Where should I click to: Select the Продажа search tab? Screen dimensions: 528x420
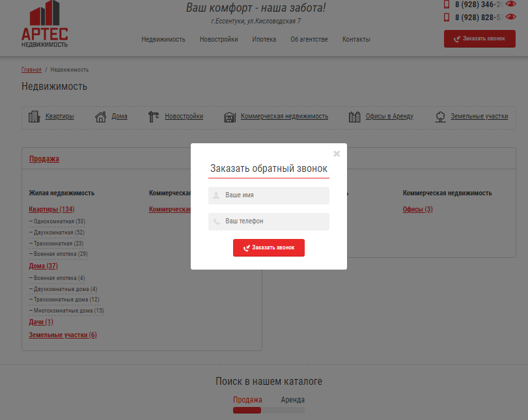tap(247, 400)
